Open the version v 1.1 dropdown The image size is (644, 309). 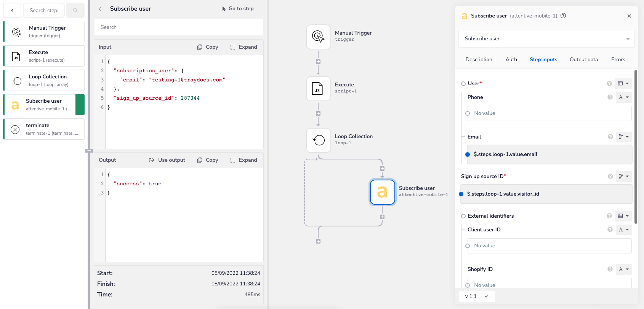tap(476, 296)
